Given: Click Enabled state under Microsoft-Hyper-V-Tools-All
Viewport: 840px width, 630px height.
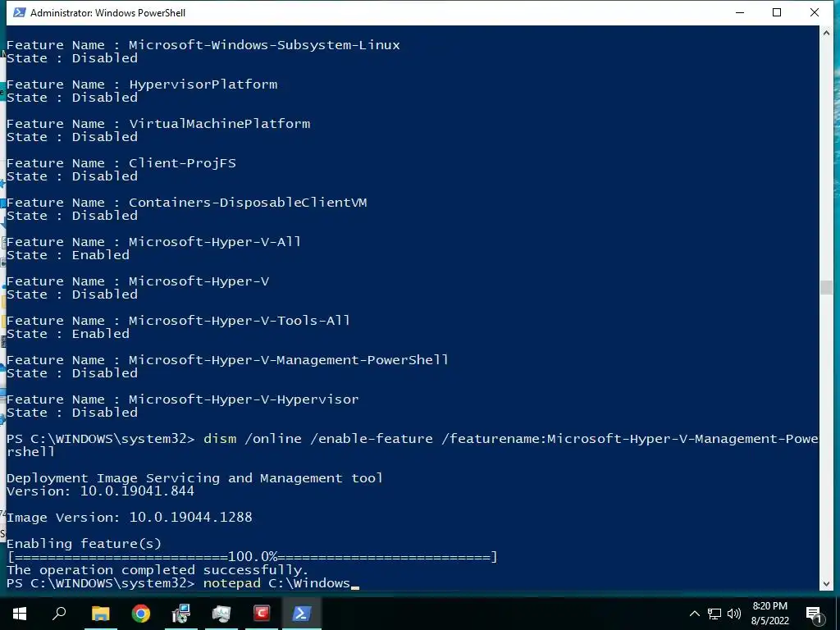Looking at the screenshot, I should pyautogui.click(x=101, y=334).
